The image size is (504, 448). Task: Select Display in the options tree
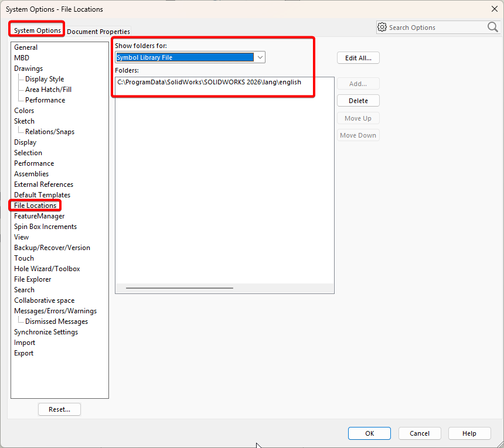25,142
